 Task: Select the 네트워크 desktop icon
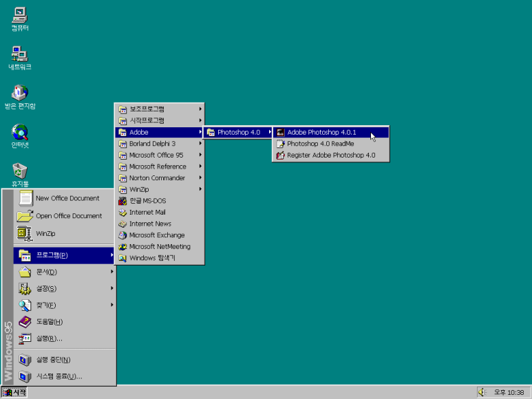(20, 58)
